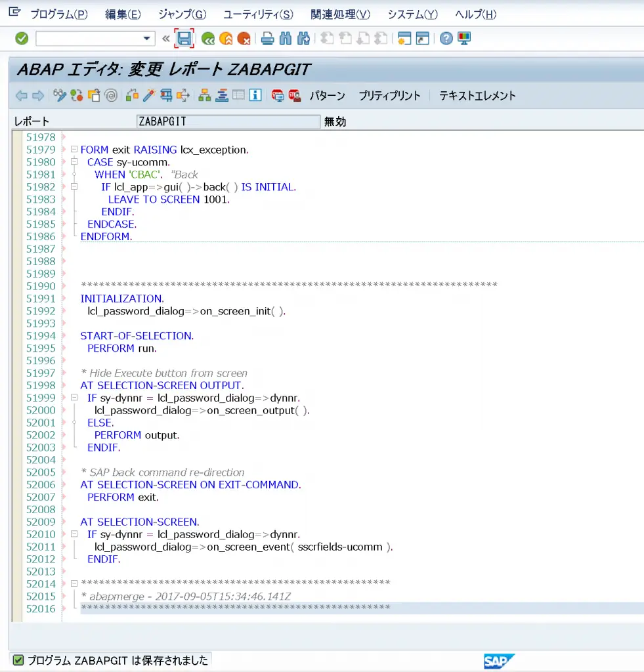Open the ヘルプ(H) menu

[475, 14]
